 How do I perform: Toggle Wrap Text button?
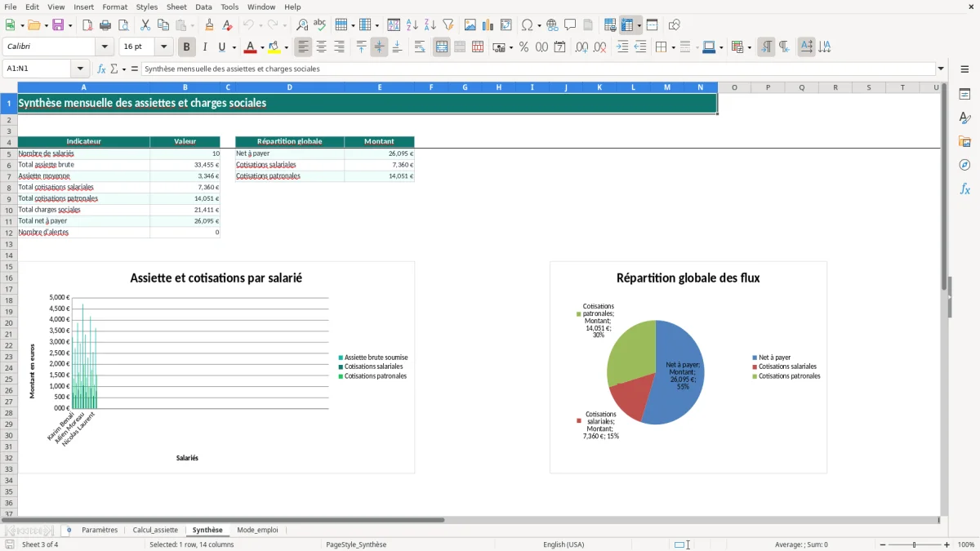point(420,47)
